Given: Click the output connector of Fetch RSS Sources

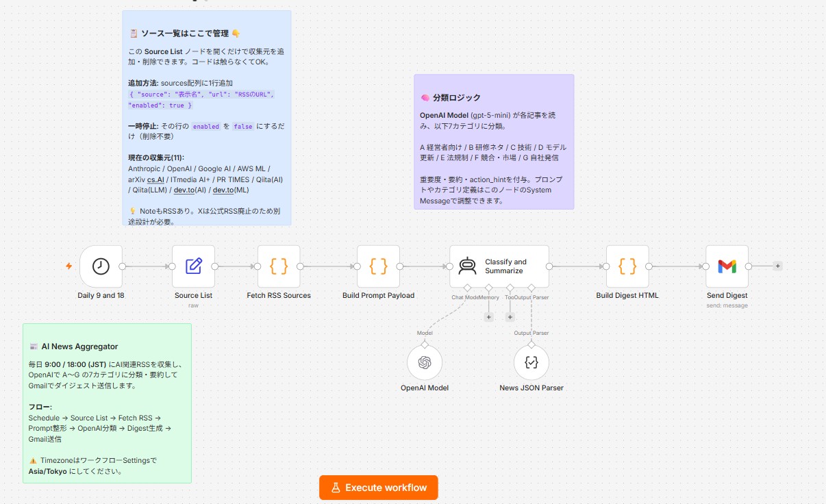Looking at the screenshot, I should [300, 266].
